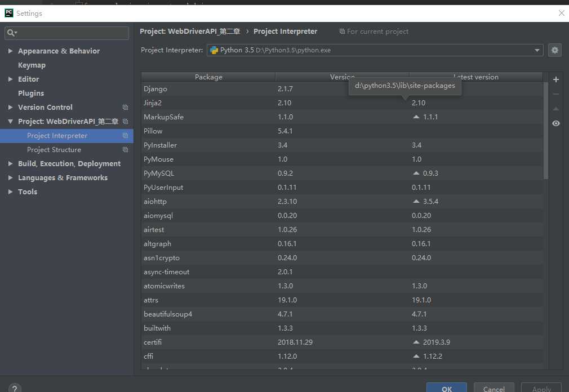The width and height of the screenshot is (569, 392).
Task: Select the beautifulsoup4 package row
Action: pyautogui.click(x=342, y=314)
